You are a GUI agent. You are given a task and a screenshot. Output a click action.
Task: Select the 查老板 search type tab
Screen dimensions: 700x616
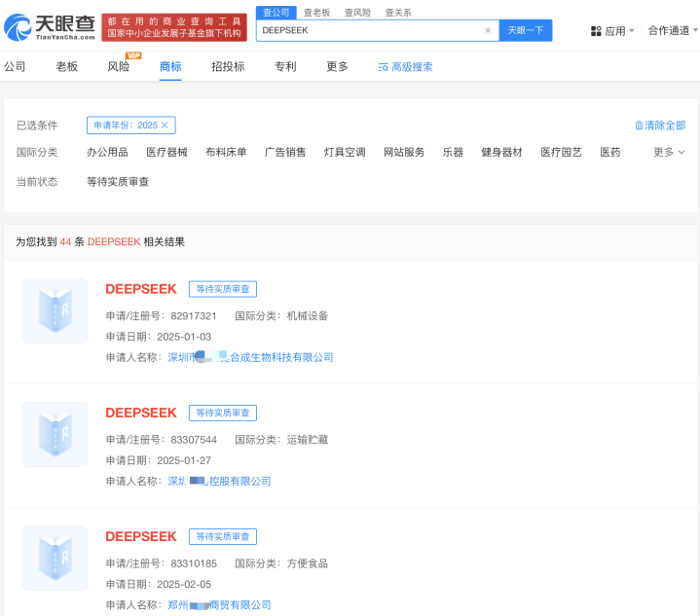pos(315,13)
